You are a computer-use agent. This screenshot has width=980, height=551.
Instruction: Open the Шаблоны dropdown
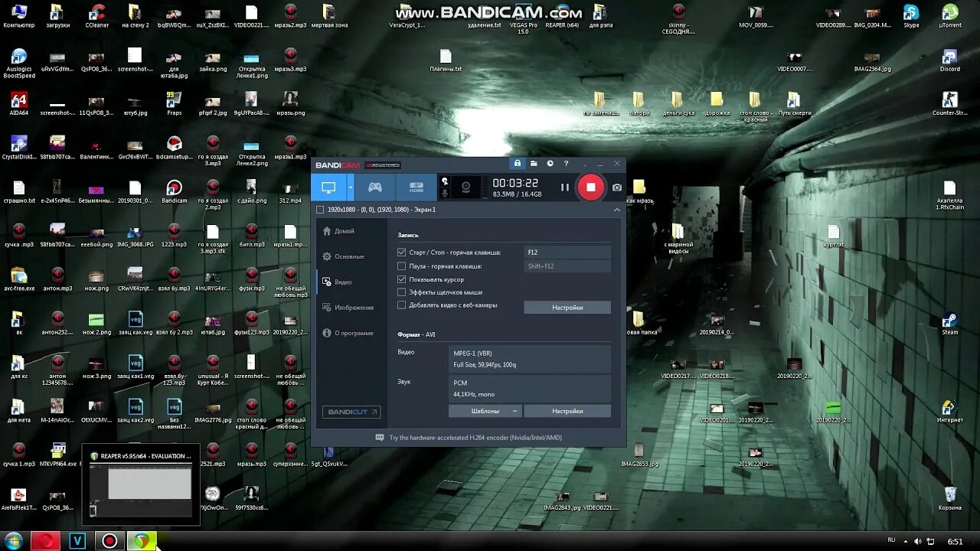coord(485,411)
